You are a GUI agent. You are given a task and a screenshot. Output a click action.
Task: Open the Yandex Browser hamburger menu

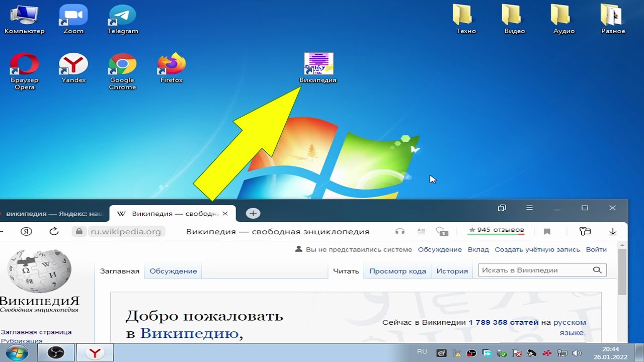(529, 208)
